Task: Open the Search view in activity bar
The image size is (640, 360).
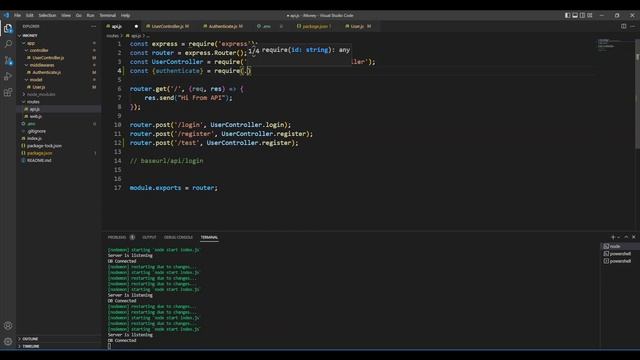Action: click(8, 44)
